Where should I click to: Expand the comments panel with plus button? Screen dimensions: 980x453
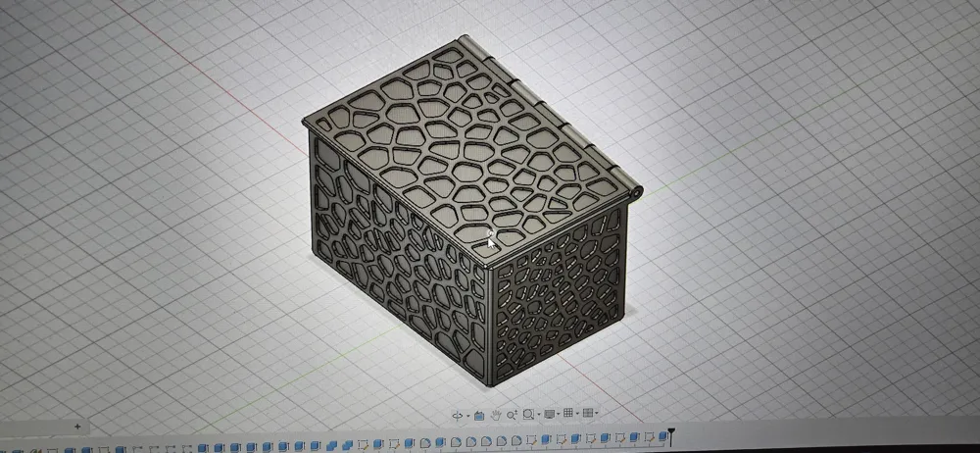77,427
